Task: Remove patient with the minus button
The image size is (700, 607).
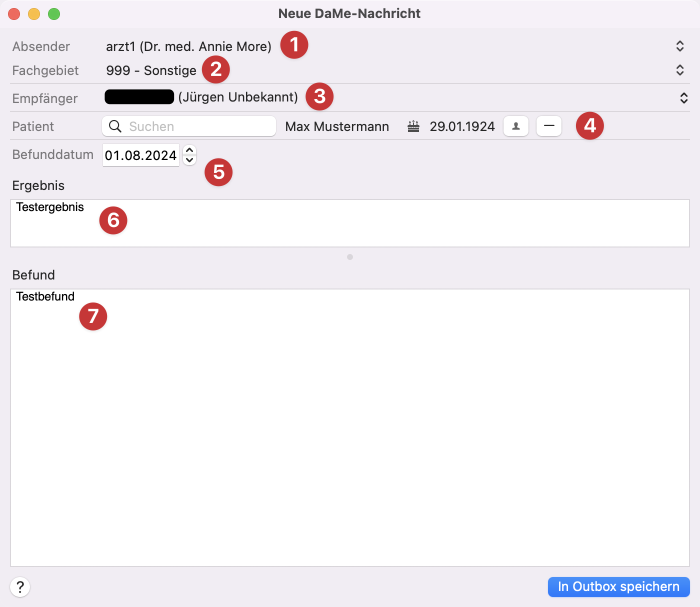Action: [x=549, y=126]
